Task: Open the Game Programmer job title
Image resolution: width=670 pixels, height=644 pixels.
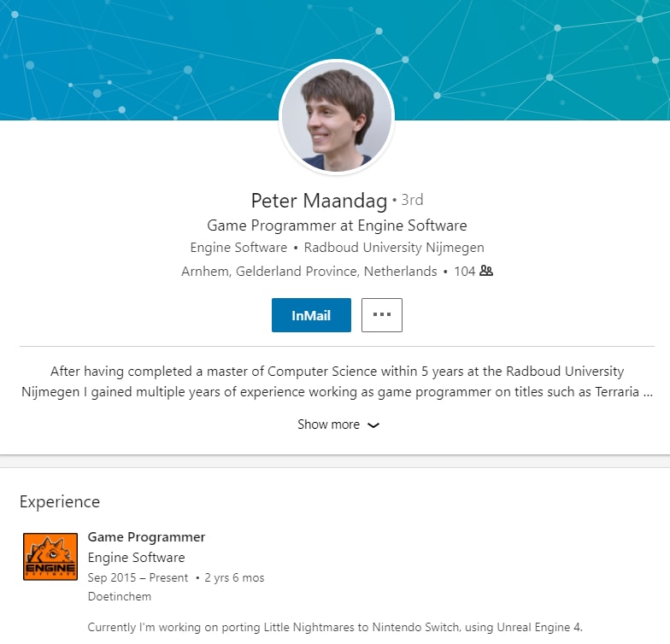Action: tap(147, 537)
